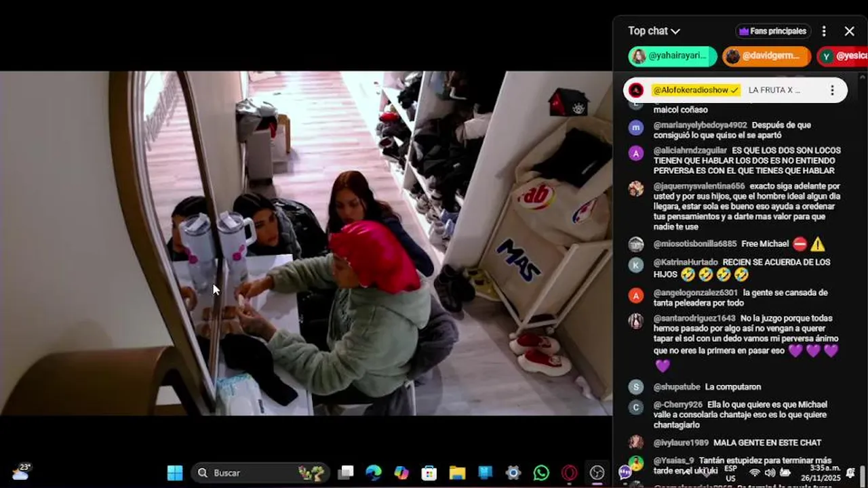Open WhatsApp from taskbar

[x=541, y=472]
